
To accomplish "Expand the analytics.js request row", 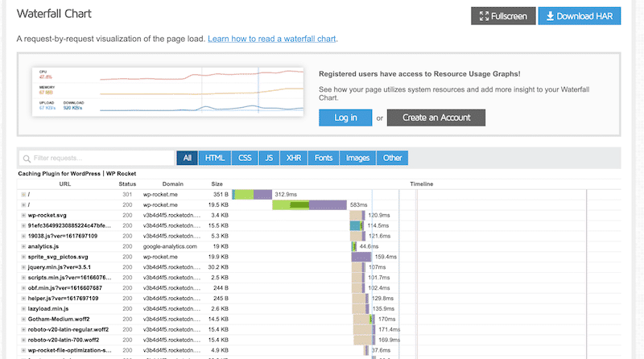I will [23, 246].
